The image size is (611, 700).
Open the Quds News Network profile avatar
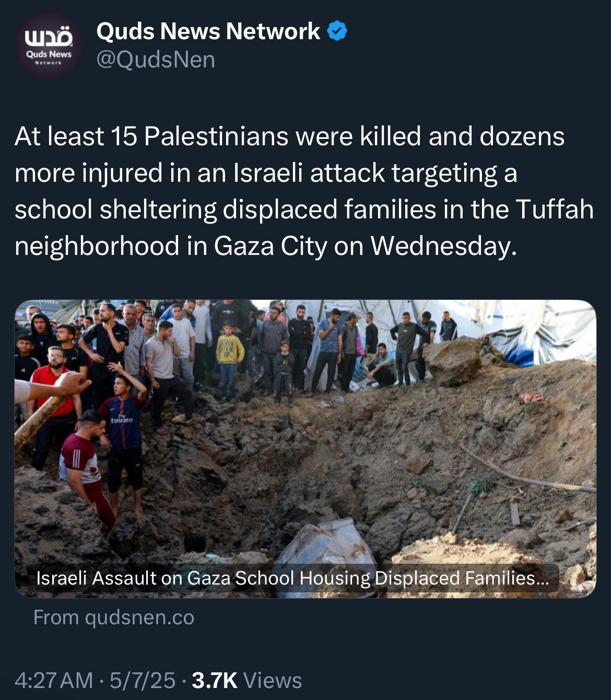[48, 45]
